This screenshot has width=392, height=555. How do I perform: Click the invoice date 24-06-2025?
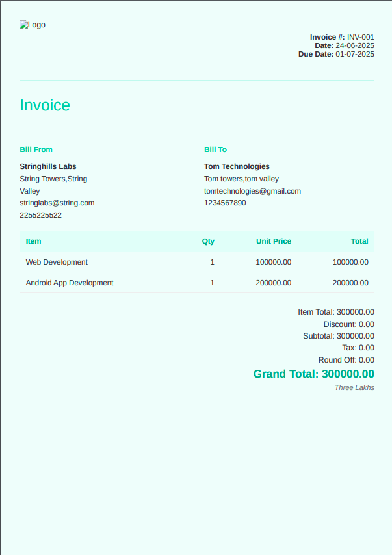tap(354, 45)
